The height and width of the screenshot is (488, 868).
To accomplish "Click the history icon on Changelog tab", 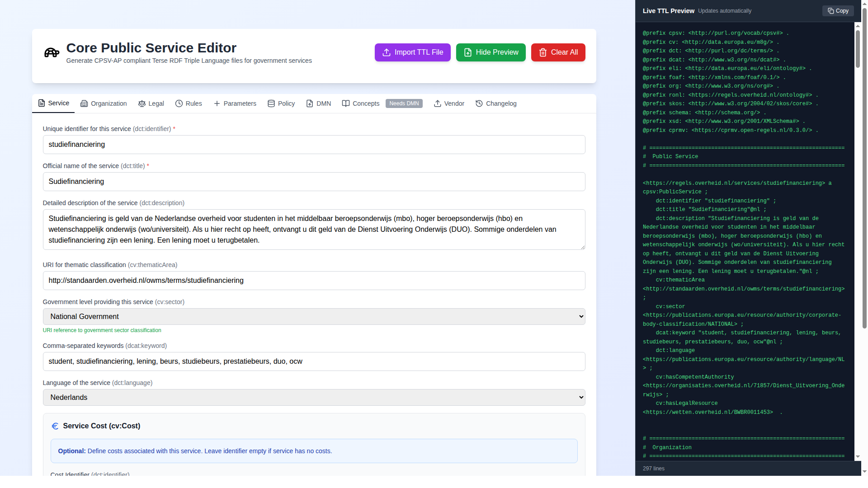I will pyautogui.click(x=479, y=103).
